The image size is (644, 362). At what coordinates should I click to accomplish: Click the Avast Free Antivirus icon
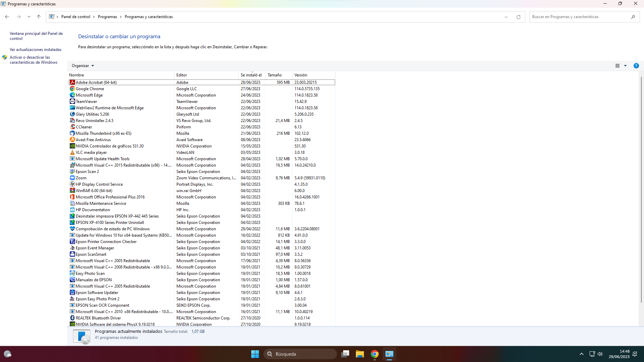[72, 140]
